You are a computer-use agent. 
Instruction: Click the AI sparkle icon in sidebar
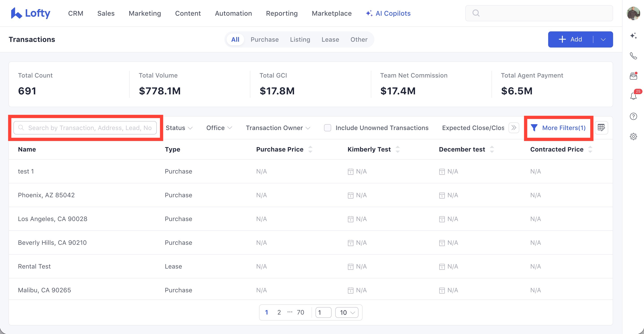tap(633, 36)
